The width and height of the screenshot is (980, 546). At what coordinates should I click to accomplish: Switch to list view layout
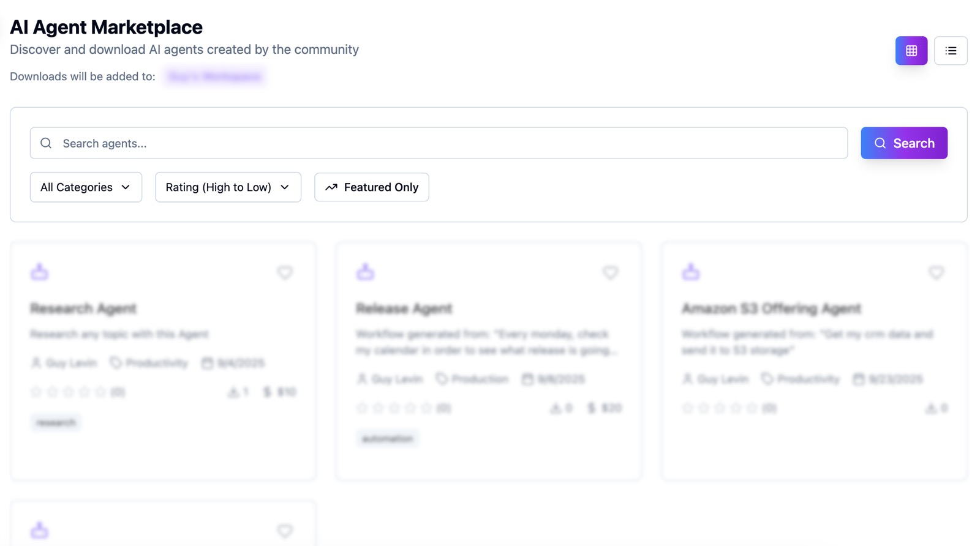click(x=951, y=51)
